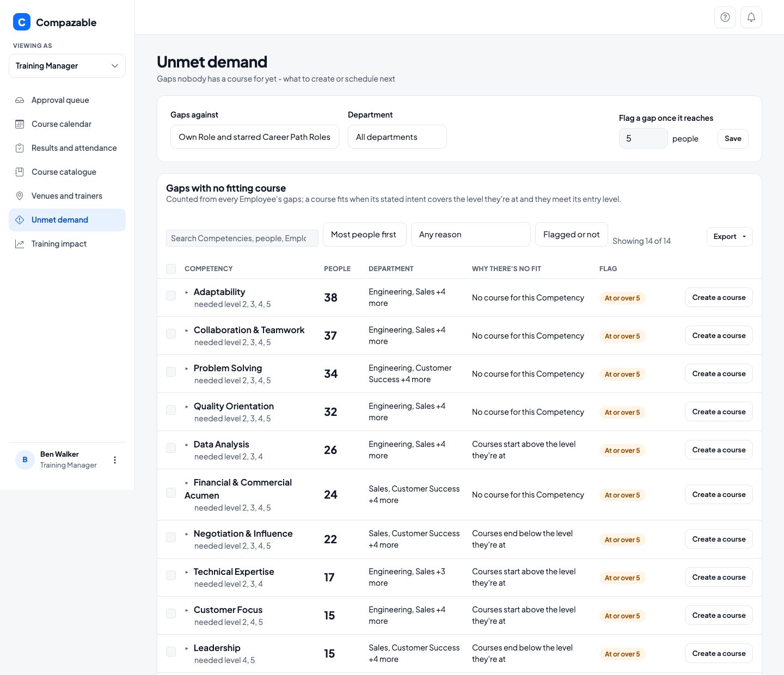Open the help question mark icon
The width and height of the screenshot is (784, 675).
point(725,17)
